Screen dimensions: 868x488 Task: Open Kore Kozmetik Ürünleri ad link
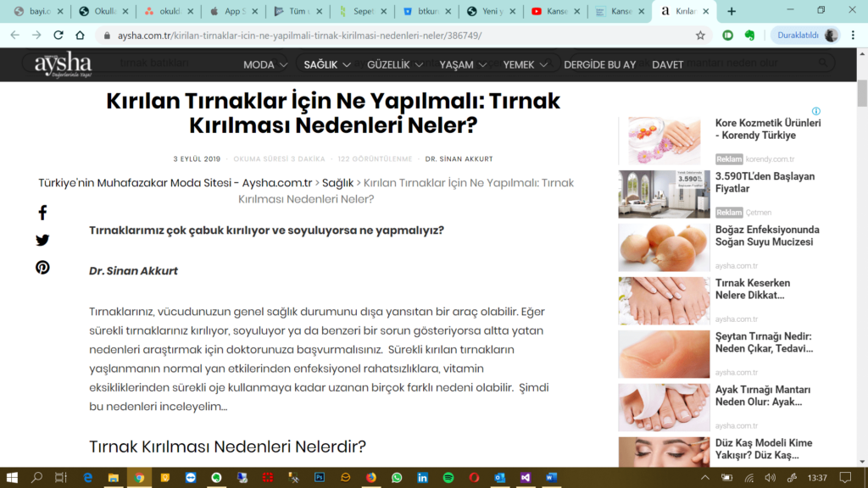point(768,129)
